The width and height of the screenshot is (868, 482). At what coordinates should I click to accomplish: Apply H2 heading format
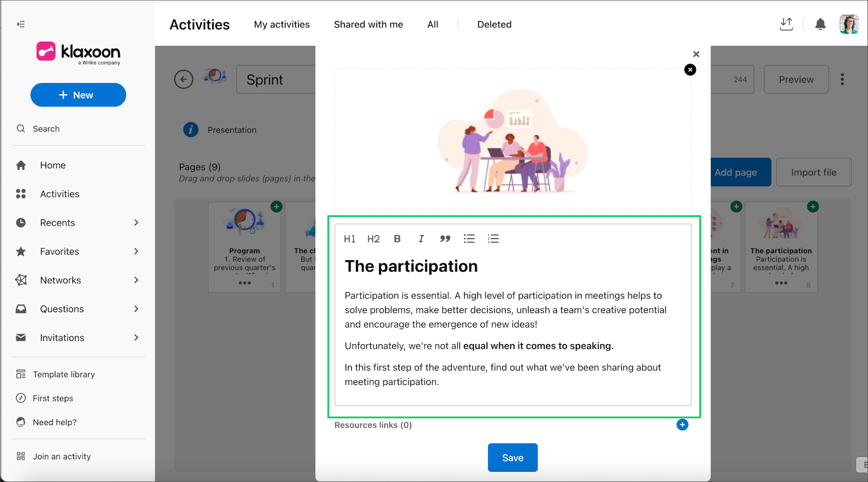(x=373, y=239)
